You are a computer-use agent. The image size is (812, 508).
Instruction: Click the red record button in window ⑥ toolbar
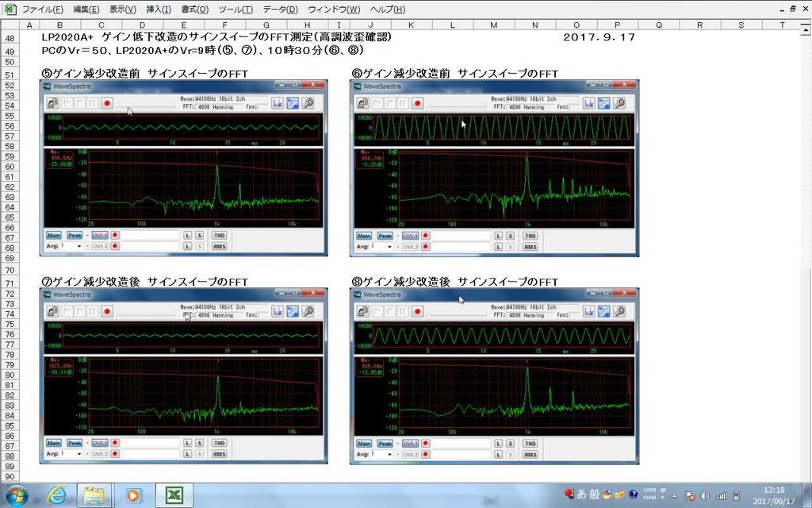point(418,103)
